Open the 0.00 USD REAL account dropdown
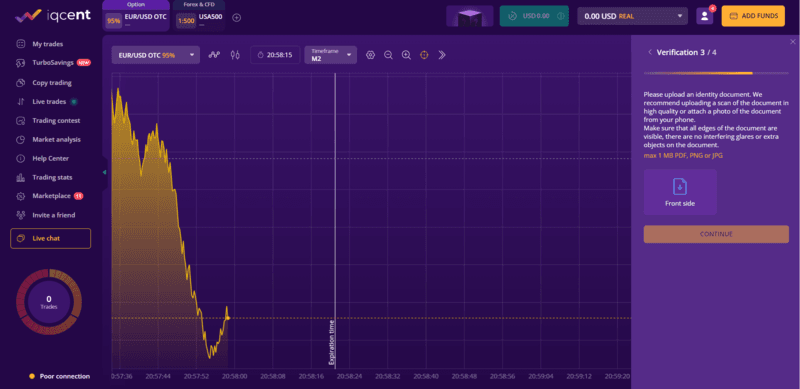The height and width of the screenshot is (389, 800). click(x=633, y=16)
